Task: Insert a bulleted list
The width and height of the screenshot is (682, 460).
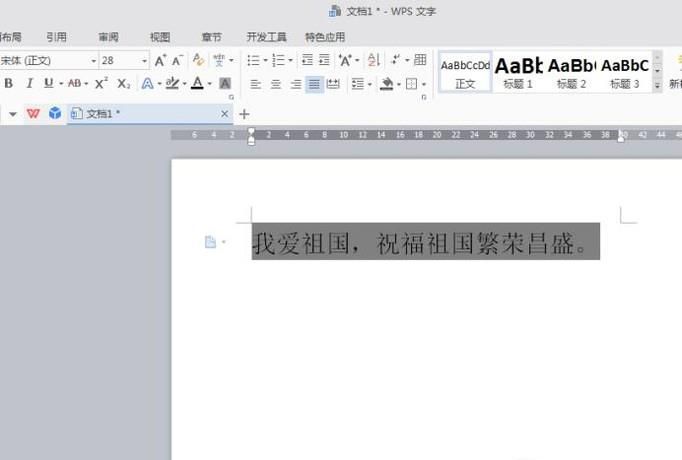Action: click(254, 60)
